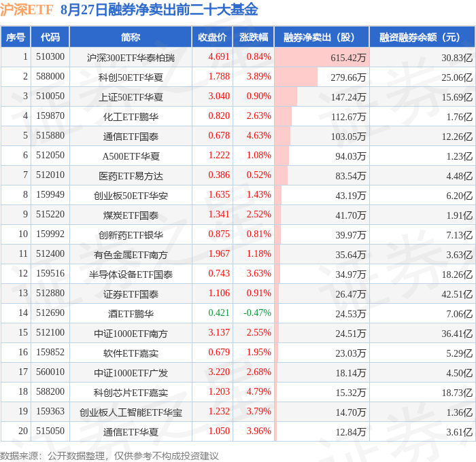This screenshot has height=462, width=476.
Task: Click fund code 510300
Action: [50, 56]
